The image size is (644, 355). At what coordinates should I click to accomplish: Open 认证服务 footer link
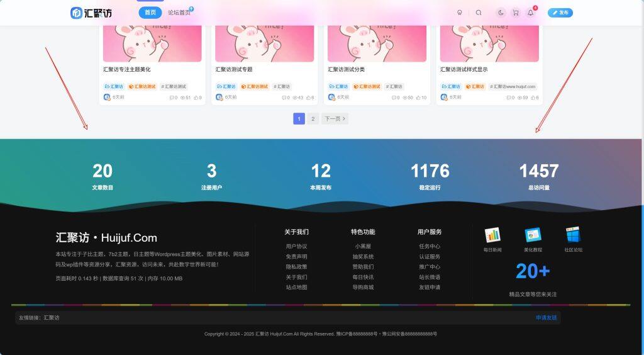(x=430, y=257)
